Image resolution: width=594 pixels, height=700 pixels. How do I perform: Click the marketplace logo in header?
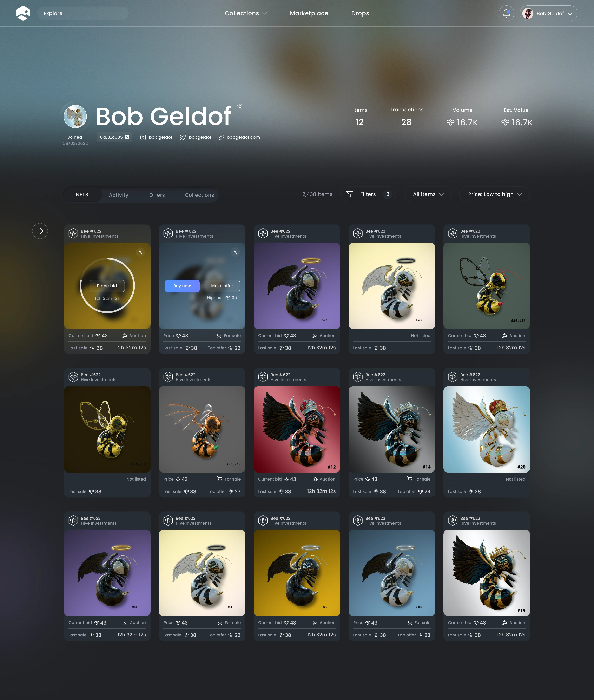tap(23, 13)
